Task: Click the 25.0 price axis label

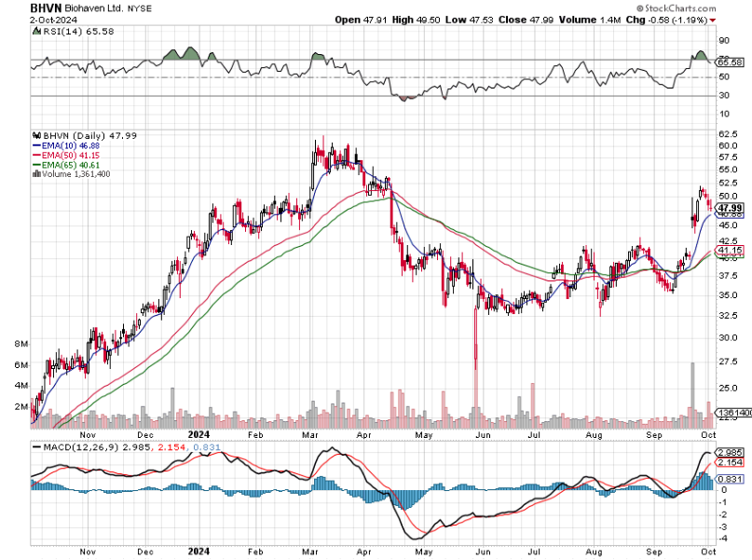Action: (728, 388)
